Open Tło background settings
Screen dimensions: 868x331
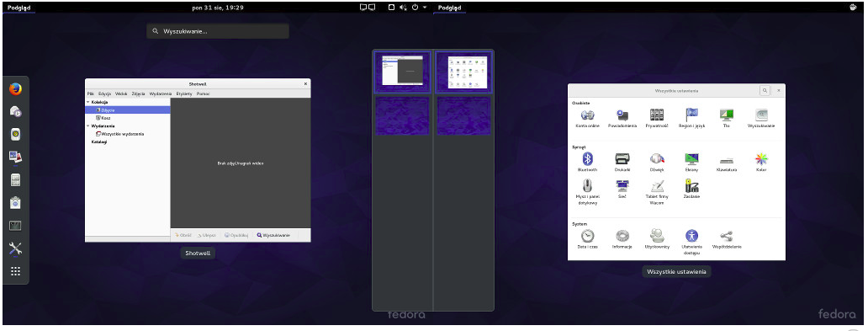pyautogui.click(x=727, y=118)
